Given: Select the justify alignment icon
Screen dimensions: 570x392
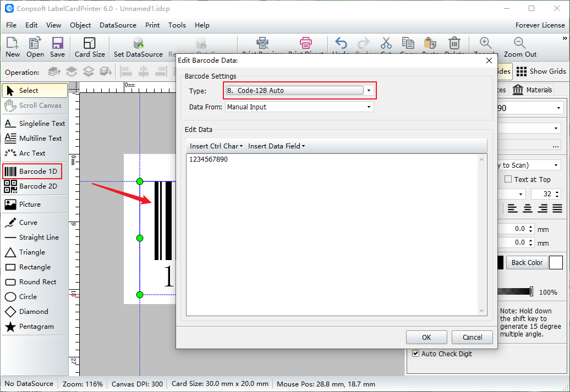Looking at the screenshot, I should [x=557, y=208].
